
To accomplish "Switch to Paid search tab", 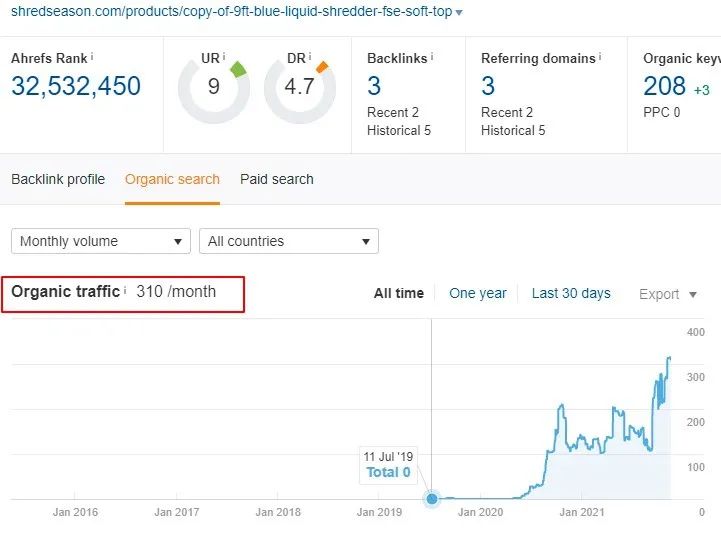I will click(277, 179).
